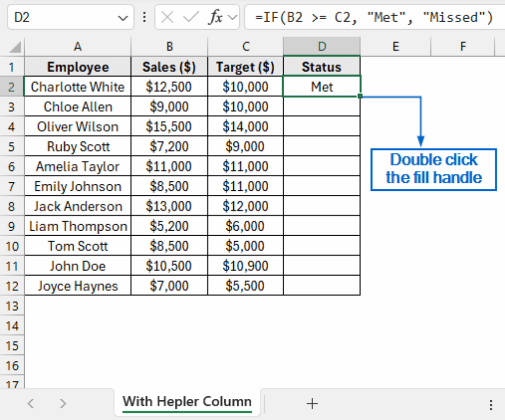The height and width of the screenshot is (420, 505).
Task: Select column header D
Action: click(322, 46)
